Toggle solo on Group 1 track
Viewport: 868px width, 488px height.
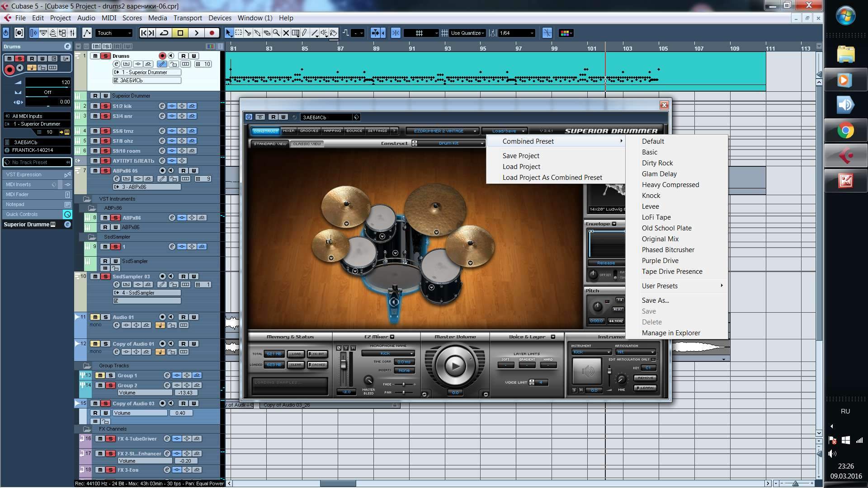point(110,375)
